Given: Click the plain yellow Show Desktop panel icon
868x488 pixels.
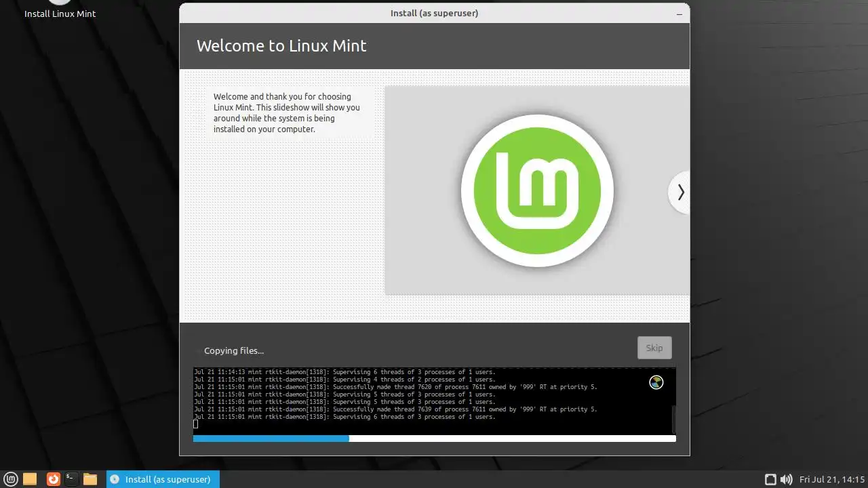Looking at the screenshot, I should 30,479.
